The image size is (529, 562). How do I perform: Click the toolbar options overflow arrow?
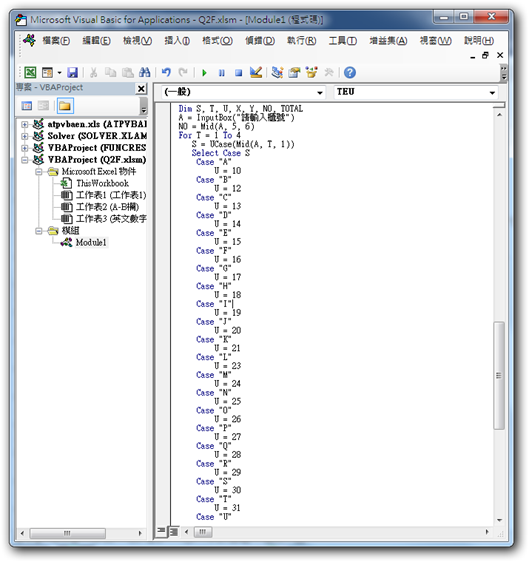point(504,73)
